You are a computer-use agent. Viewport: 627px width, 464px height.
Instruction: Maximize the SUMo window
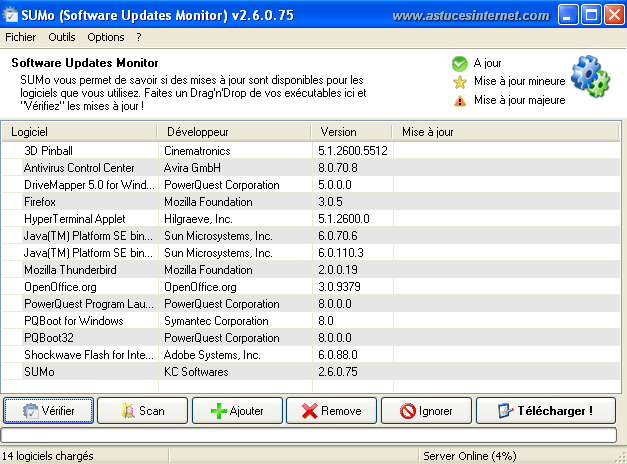pos(591,15)
